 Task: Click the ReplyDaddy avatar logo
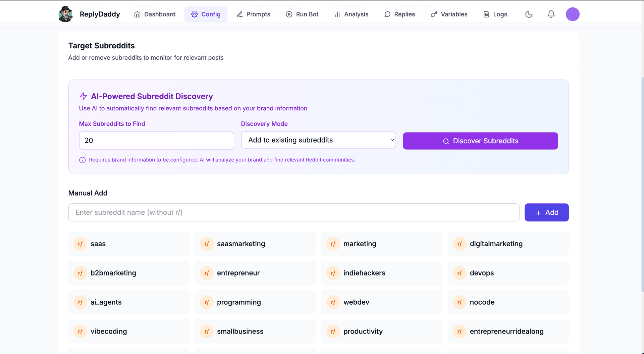65,14
